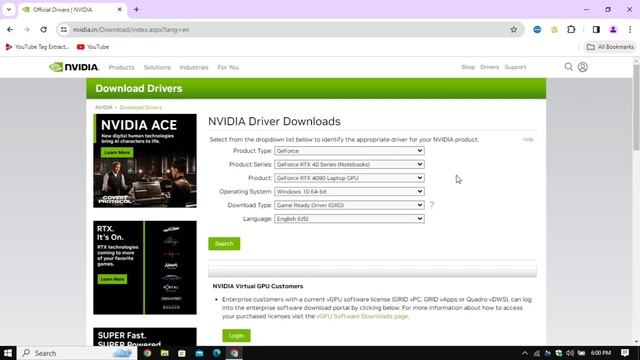Open the user account profile icon
The height and width of the screenshot is (360, 640).
(583, 67)
